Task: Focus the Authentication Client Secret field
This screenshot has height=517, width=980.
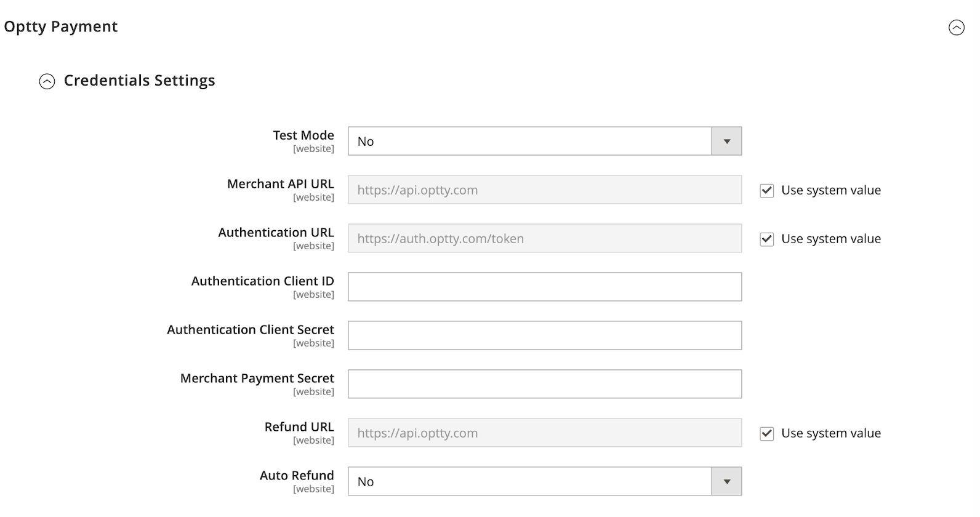Action: point(544,335)
